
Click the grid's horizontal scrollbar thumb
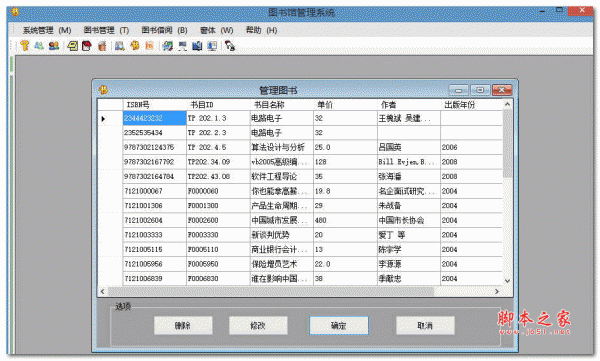click(x=271, y=291)
